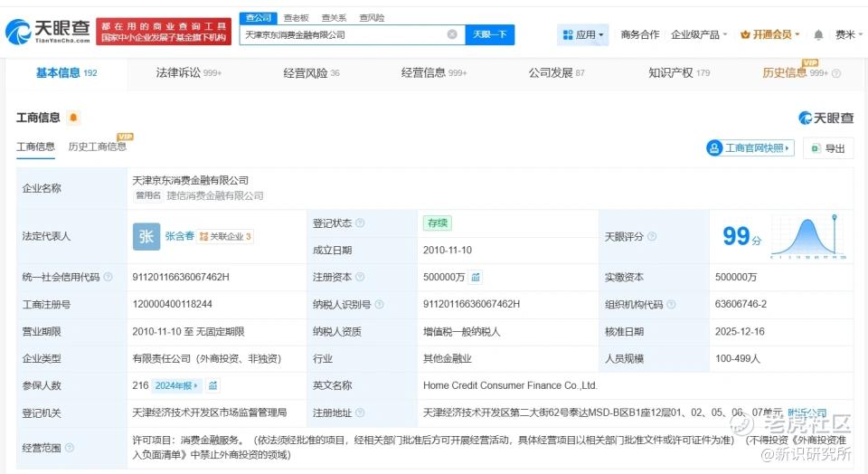The image size is (868, 474).
Task: Expand the 企业级产品 dropdown
Action: [x=699, y=34]
